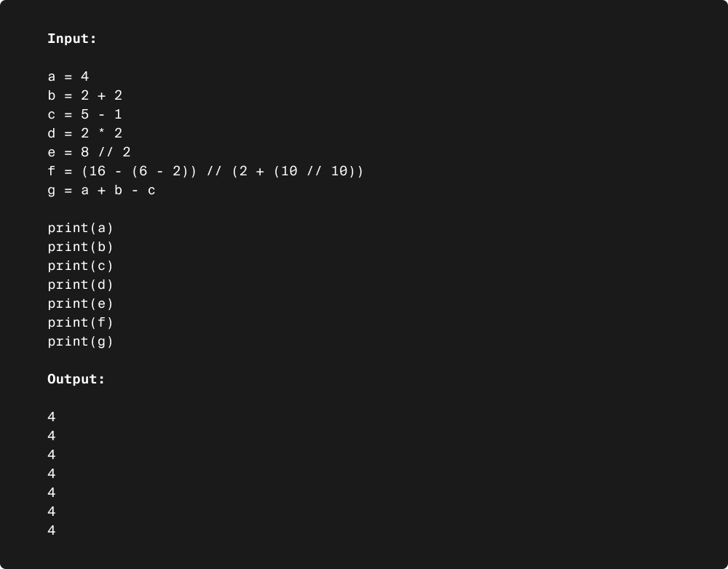Click the line a = 4
Screen dimensions: 728x569
tap(68, 76)
